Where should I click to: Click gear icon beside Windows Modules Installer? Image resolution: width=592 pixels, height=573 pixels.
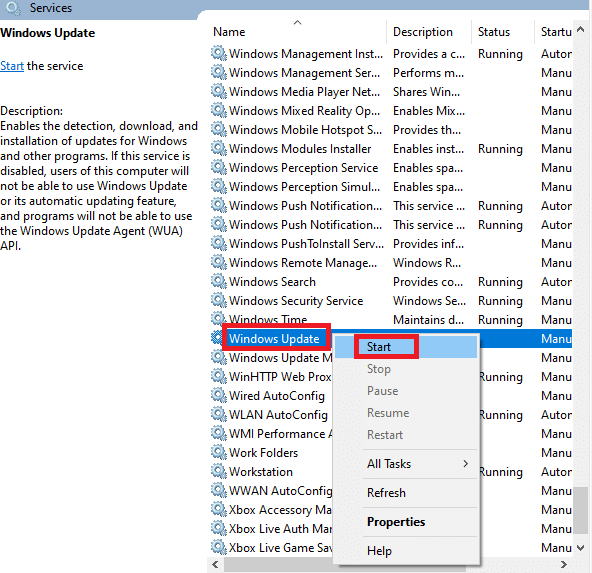tap(219, 148)
